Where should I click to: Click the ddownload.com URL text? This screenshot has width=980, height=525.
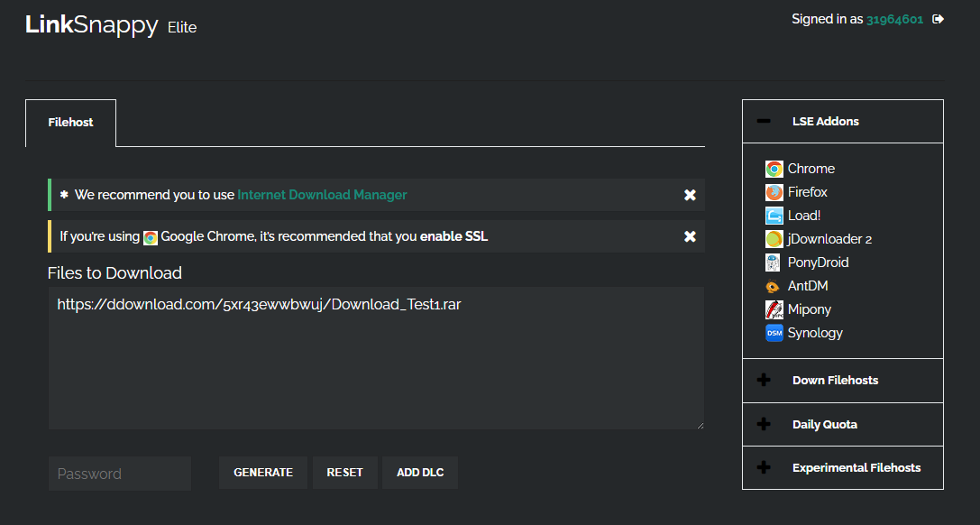point(260,304)
